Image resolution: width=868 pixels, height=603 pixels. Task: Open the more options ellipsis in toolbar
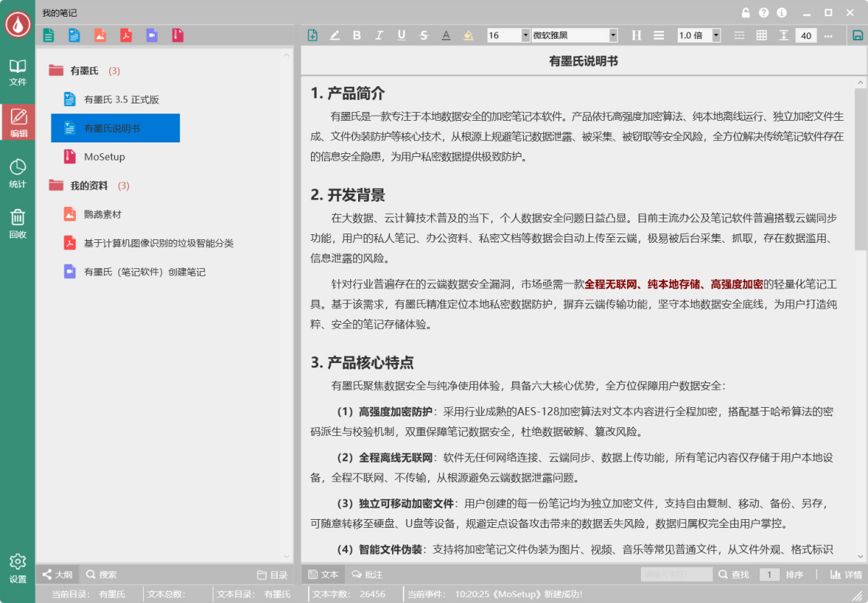828,35
